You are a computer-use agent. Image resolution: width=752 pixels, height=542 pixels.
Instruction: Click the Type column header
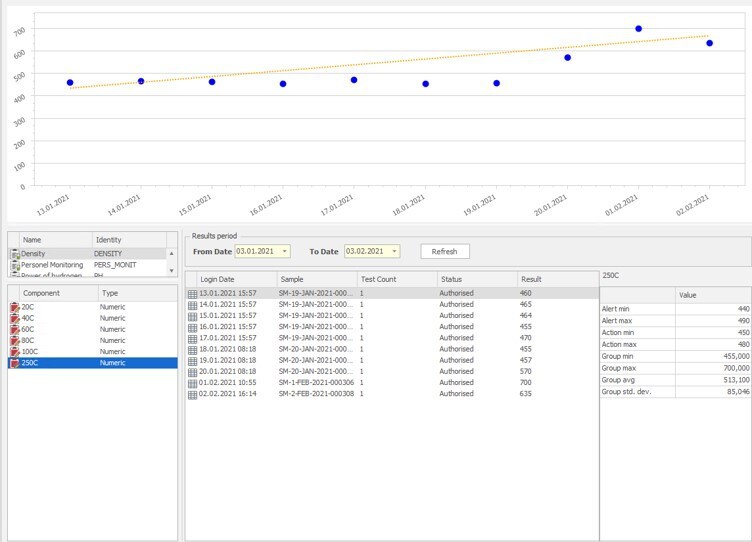138,293
